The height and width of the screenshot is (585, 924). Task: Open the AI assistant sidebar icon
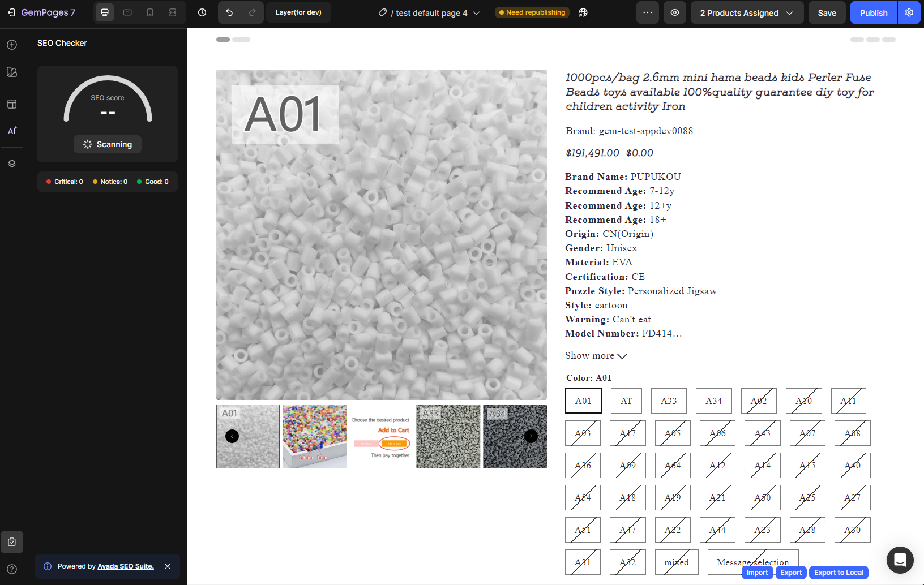click(x=12, y=131)
